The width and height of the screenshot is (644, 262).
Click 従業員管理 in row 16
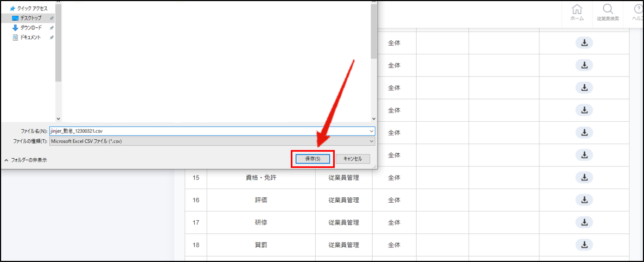[x=344, y=200]
